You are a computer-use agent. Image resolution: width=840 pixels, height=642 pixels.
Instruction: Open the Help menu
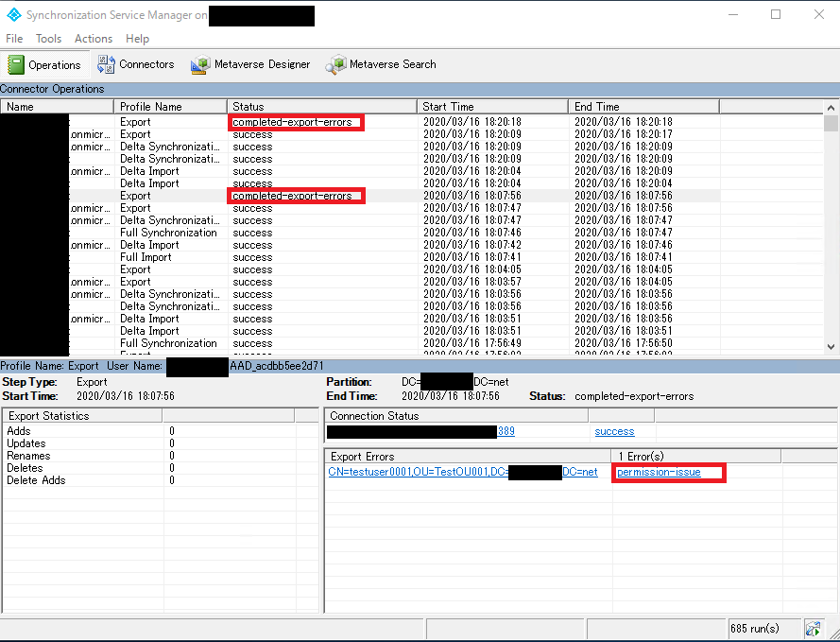pos(137,39)
